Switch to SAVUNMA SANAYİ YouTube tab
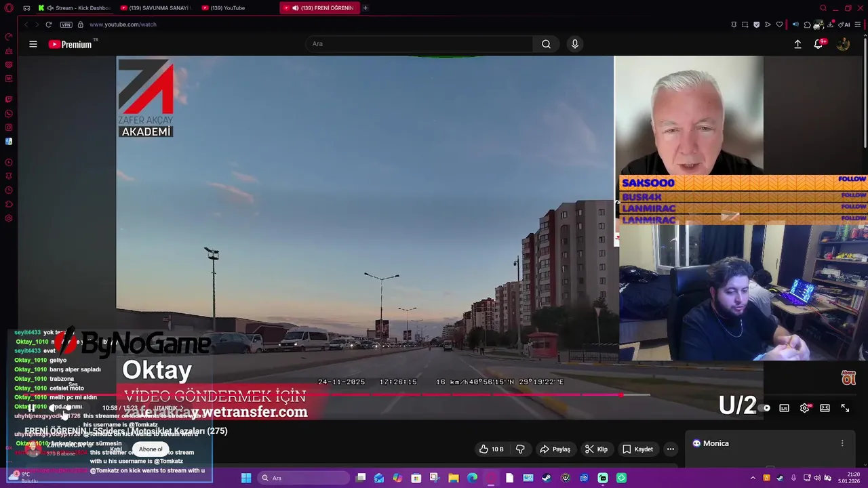This screenshot has height=488, width=868. [155, 8]
